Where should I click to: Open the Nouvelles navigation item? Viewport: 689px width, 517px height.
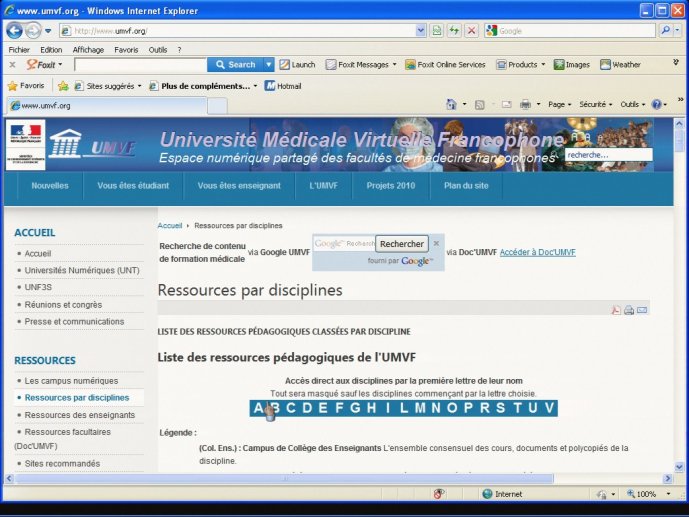tap(50, 185)
